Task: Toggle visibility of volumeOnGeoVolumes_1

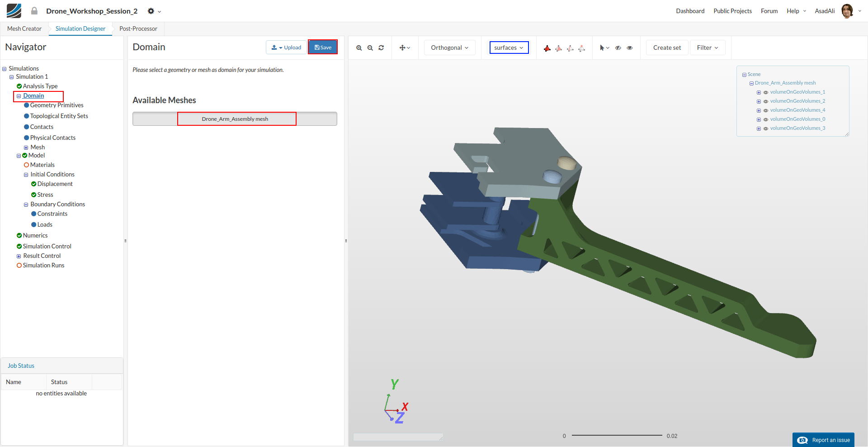Action: tap(766, 92)
